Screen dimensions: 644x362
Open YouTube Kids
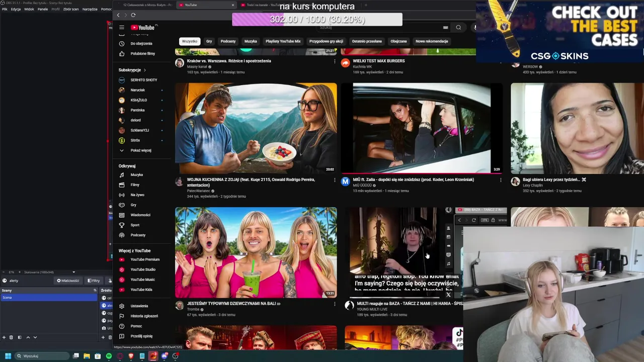(x=141, y=290)
